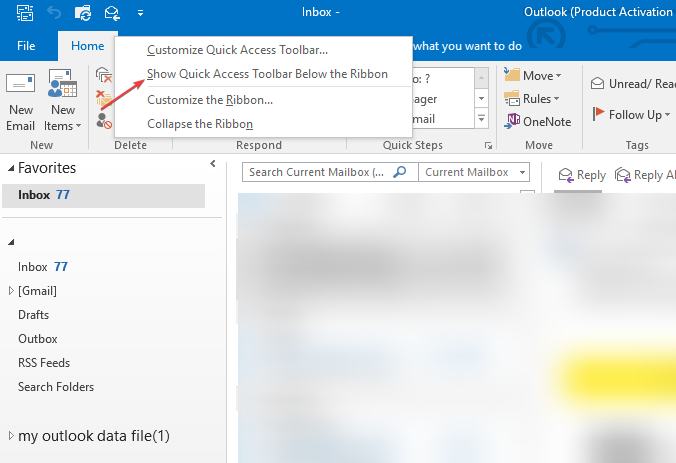Open the Move dropdown button
The image size is (676, 463).
tap(533, 75)
